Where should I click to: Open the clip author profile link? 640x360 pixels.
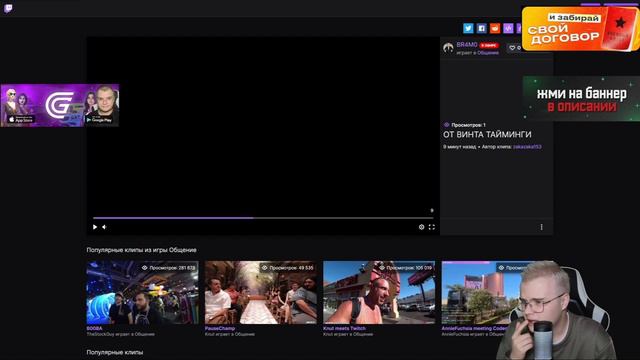527,147
